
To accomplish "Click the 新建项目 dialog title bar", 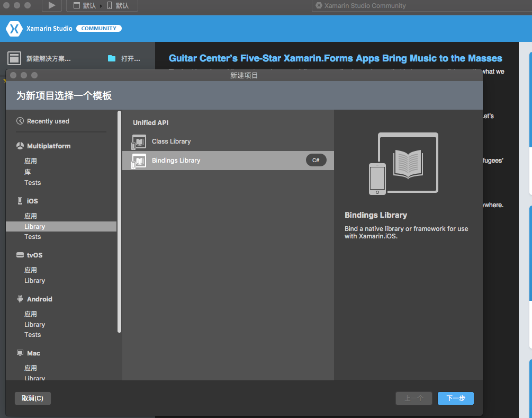I will 244,75.
